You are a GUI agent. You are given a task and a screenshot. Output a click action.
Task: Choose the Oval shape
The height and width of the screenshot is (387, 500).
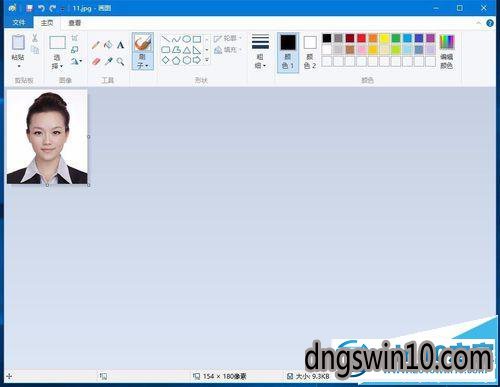(187, 39)
